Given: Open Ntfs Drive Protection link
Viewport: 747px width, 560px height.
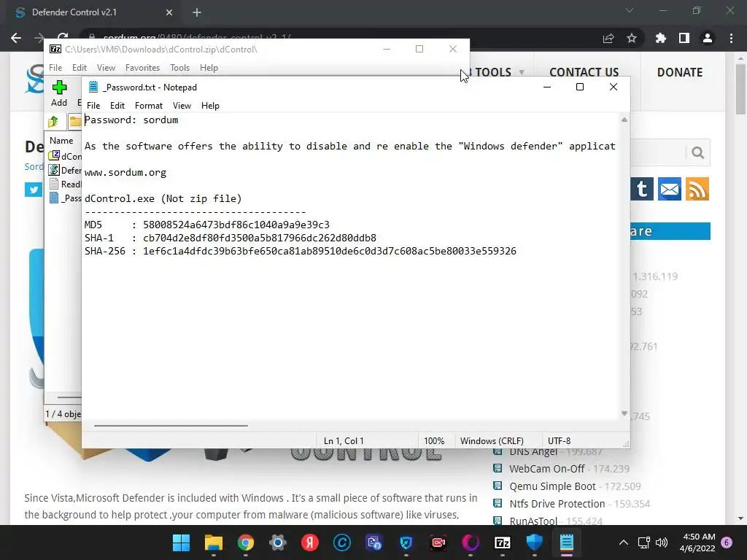Looking at the screenshot, I should coord(557,504).
